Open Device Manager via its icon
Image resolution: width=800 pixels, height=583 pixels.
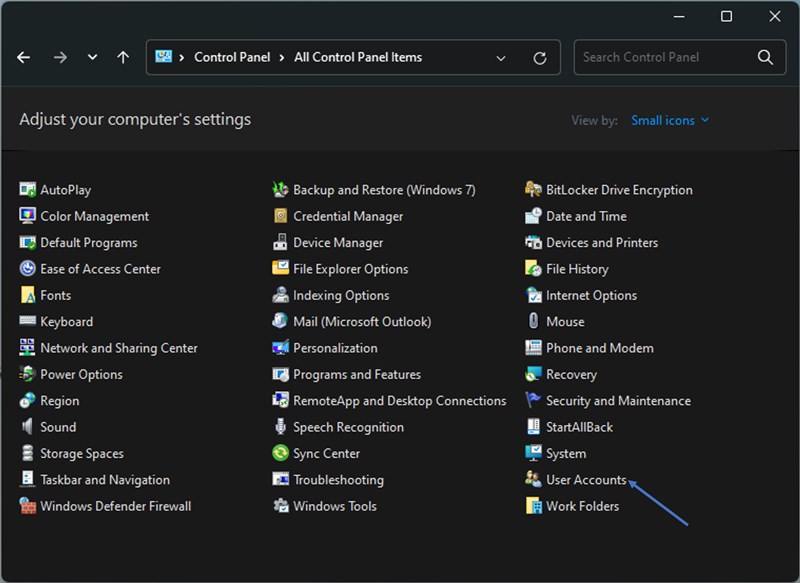(x=280, y=243)
